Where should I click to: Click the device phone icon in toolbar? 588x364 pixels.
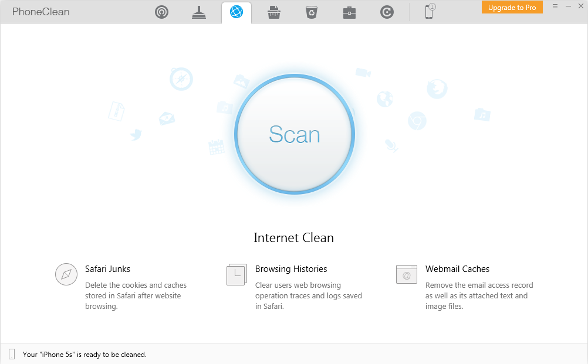(430, 11)
